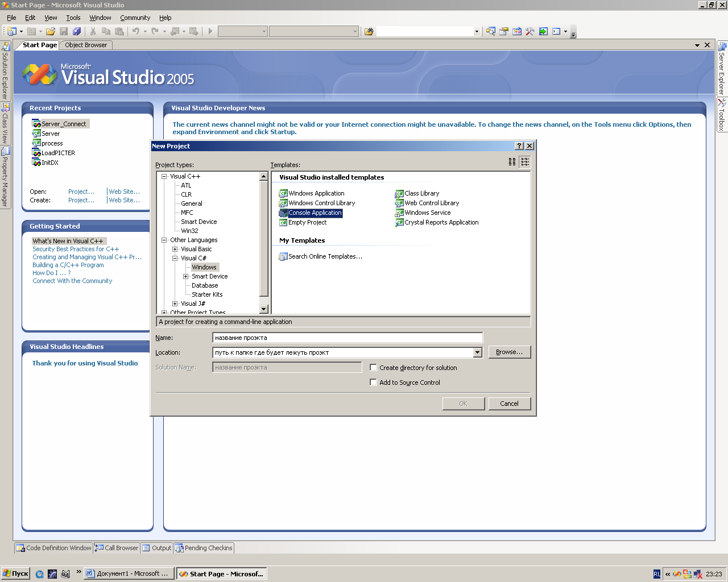
Task: Click the Save All toolbar icon
Action: click(77, 31)
